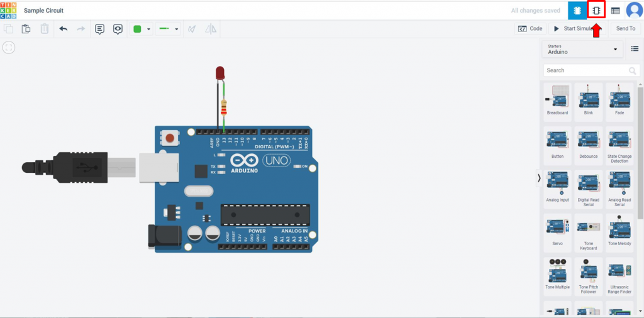Select the State Change Detection starter
Viewport: 644px width, 318px height.
619,146
